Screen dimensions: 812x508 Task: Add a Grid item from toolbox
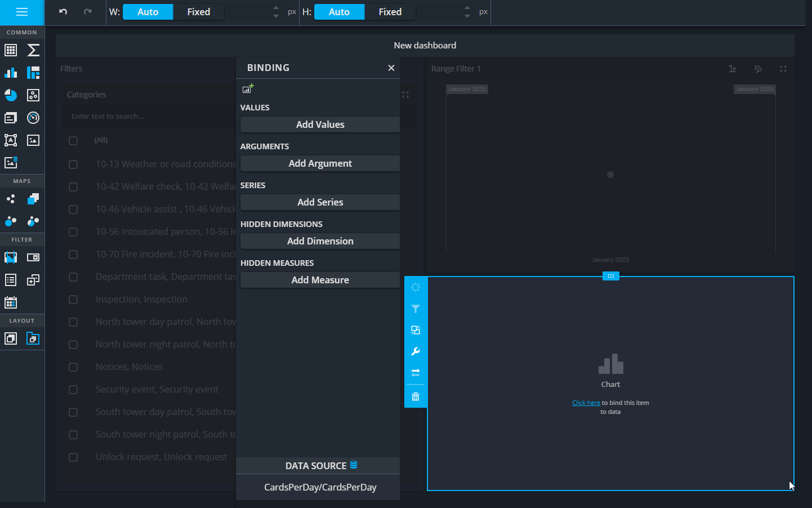coord(11,50)
